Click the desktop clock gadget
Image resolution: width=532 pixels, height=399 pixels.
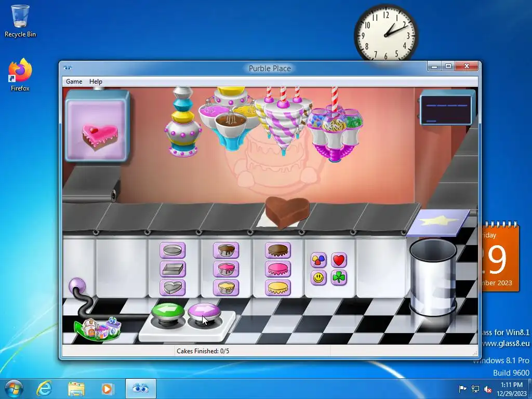[386, 35]
